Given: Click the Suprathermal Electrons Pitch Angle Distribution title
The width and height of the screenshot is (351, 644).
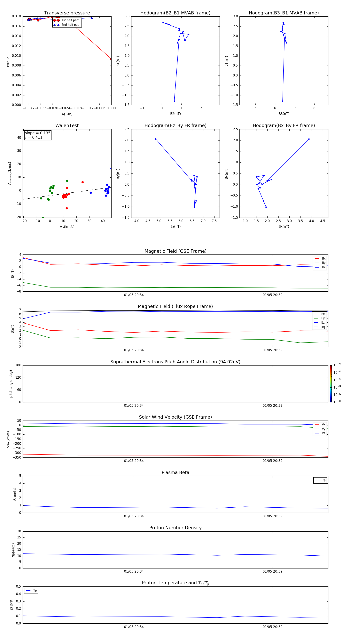Looking at the screenshot, I should pos(175,362).
